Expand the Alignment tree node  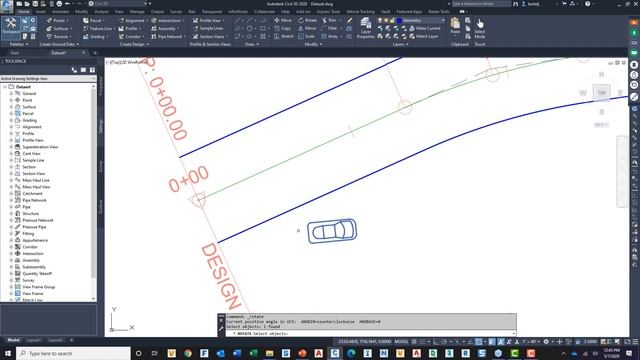(x=11, y=127)
